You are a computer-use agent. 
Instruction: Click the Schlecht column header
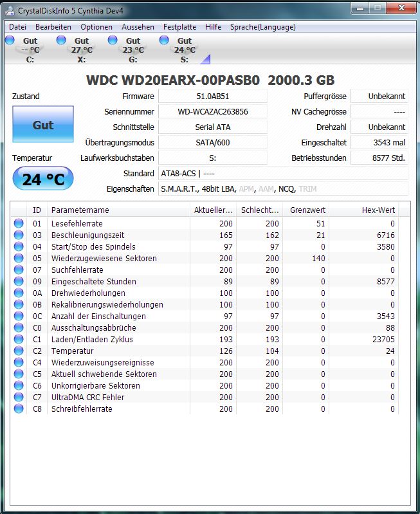(x=260, y=210)
